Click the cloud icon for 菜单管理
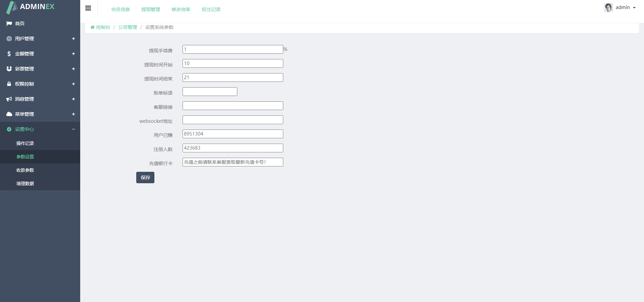Viewport: 644px width, 302px height. 9,114
